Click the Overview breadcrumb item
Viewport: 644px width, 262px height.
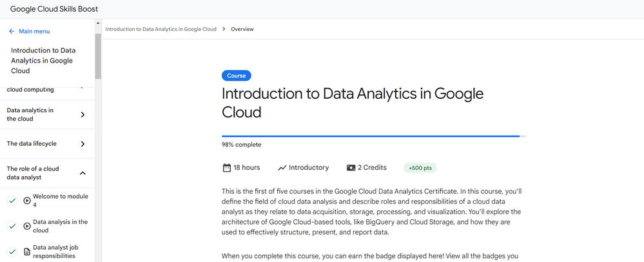(x=242, y=29)
